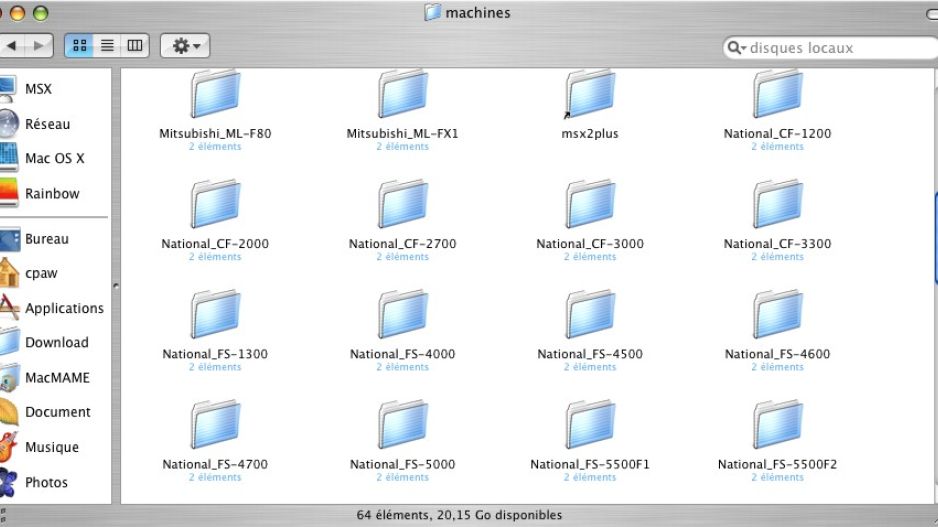Select the Rainbow volume in sidebar
This screenshot has height=527, width=938.
pos(52,193)
